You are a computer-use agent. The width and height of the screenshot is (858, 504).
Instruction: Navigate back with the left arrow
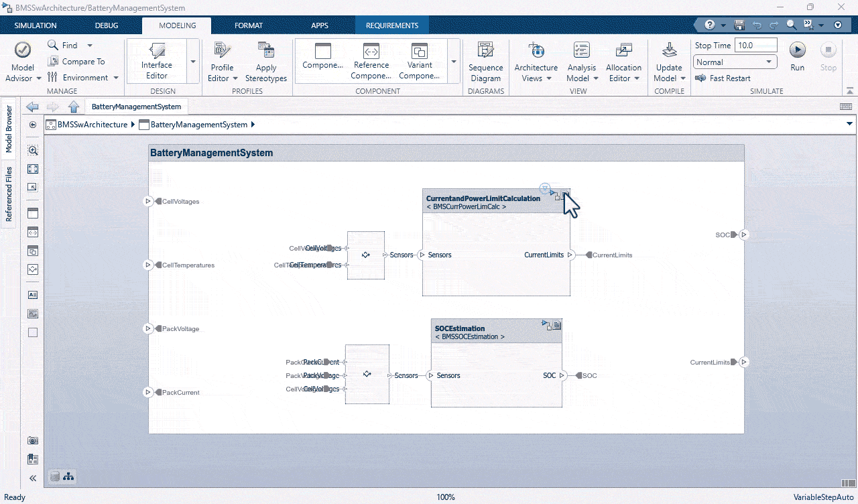coord(32,107)
